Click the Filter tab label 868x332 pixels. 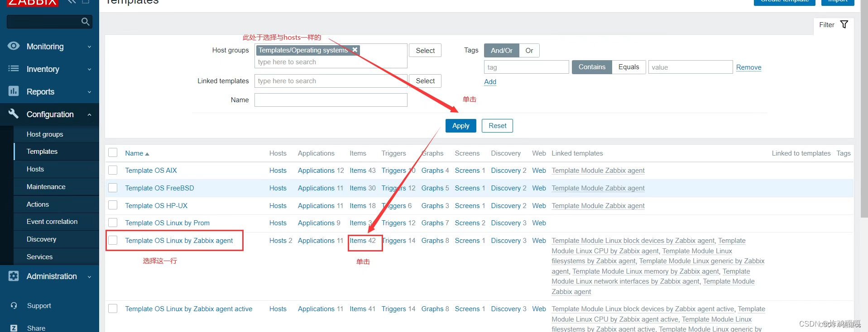click(x=827, y=25)
